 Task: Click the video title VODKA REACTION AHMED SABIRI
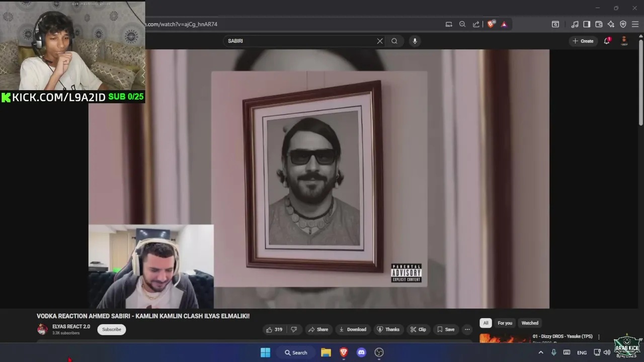[x=143, y=316]
